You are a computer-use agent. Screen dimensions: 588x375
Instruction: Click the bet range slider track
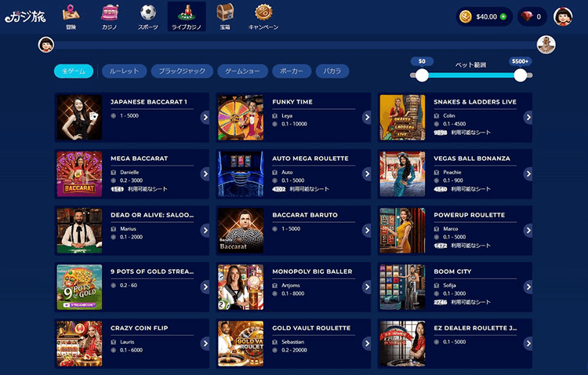[471, 75]
